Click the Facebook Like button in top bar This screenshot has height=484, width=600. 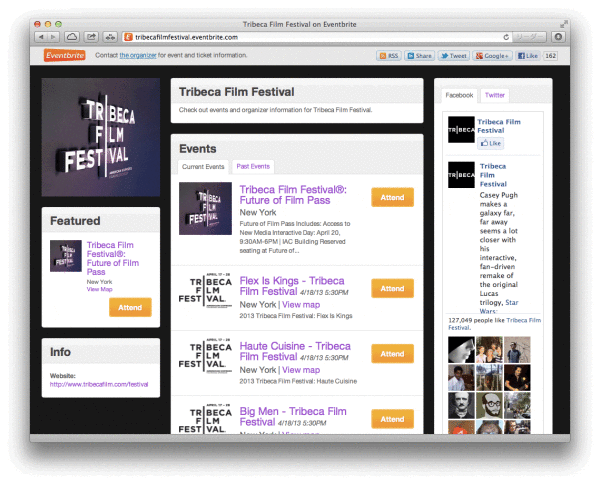click(x=528, y=56)
